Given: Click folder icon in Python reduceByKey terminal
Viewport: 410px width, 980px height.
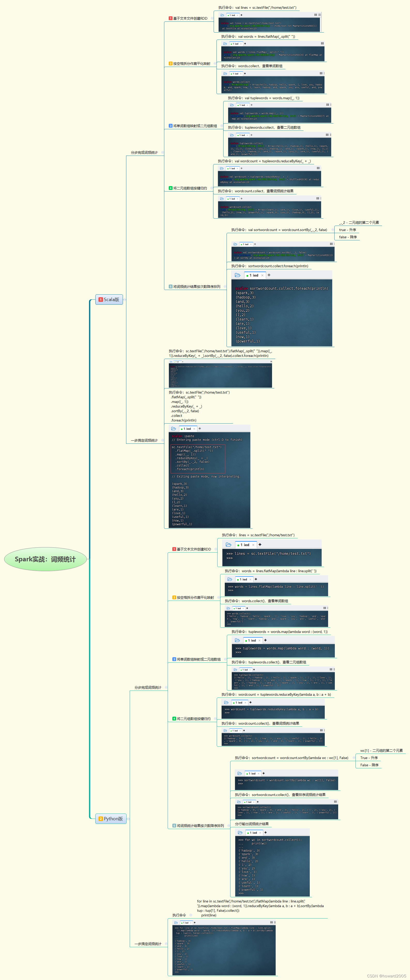Looking at the screenshot, I should [x=226, y=702].
